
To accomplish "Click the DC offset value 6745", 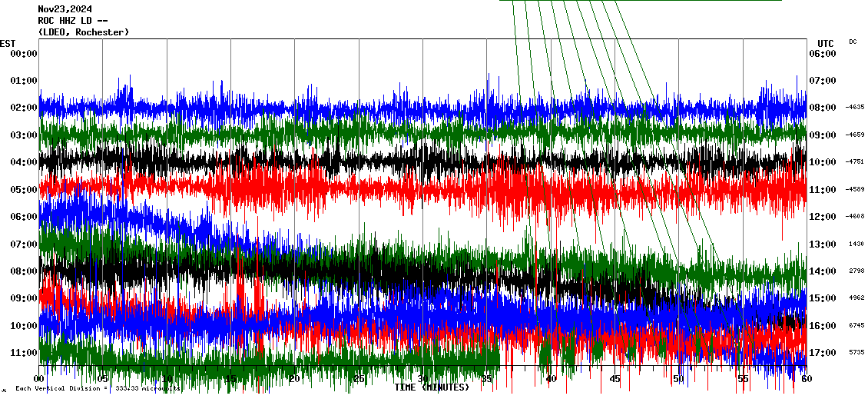I will pyautogui.click(x=856, y=325).
